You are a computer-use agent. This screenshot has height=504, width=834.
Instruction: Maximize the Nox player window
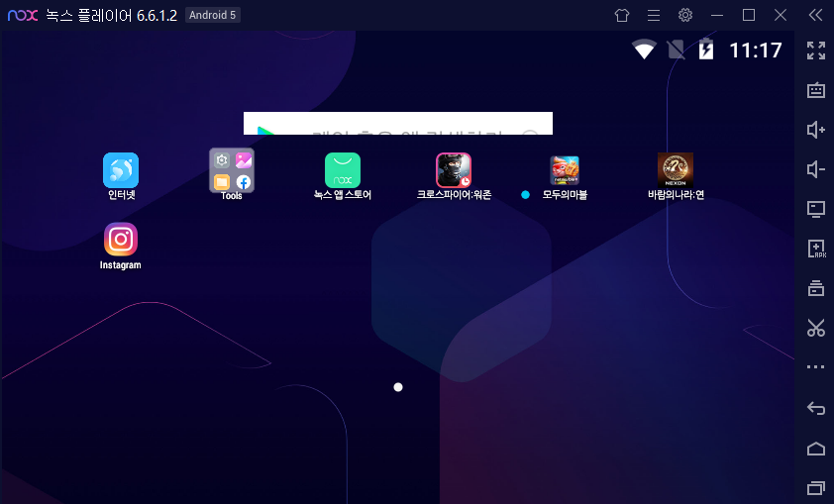tap(749, 15)
